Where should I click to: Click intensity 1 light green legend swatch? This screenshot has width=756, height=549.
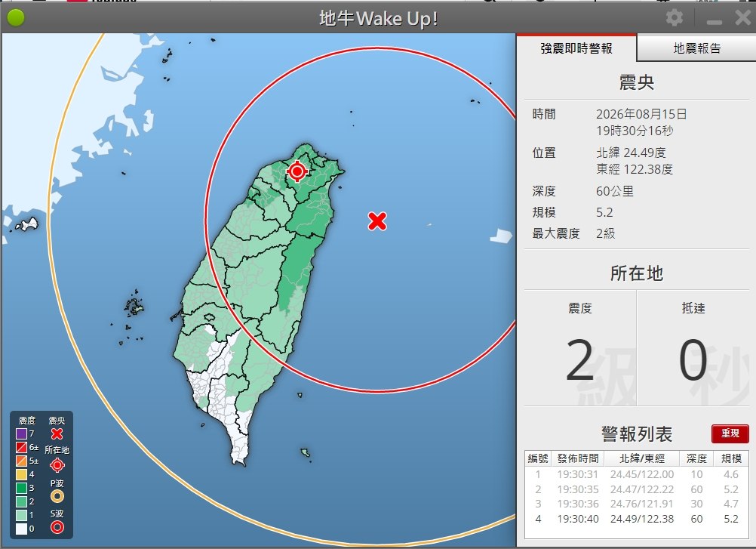(x=21, y=515)
